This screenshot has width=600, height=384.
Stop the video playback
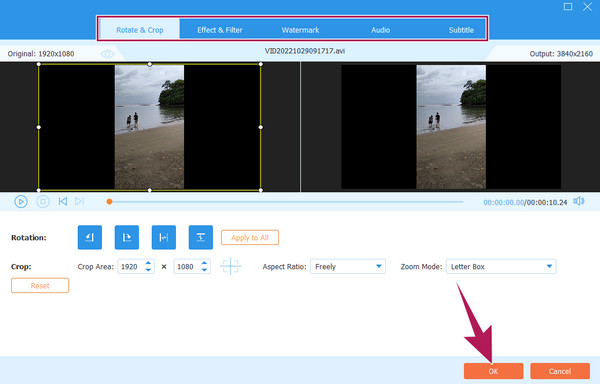pyautogui.click(x=43, y=202)
